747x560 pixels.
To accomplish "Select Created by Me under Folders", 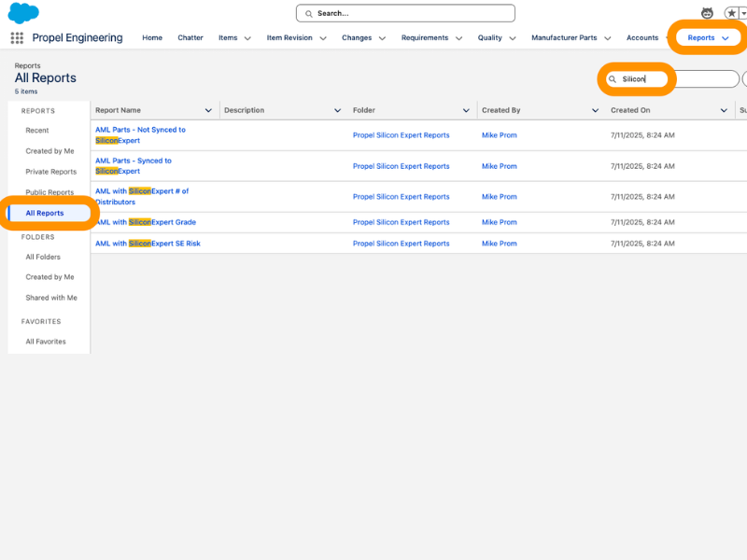I will [50, 276].
